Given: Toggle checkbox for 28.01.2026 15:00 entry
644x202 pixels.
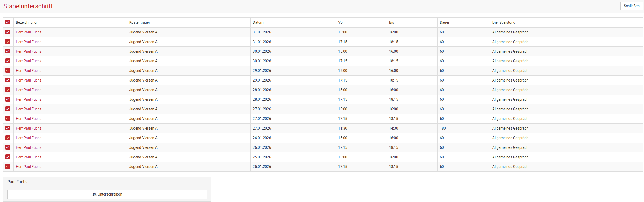Looking at the screenshot, I should pos(8,90).
